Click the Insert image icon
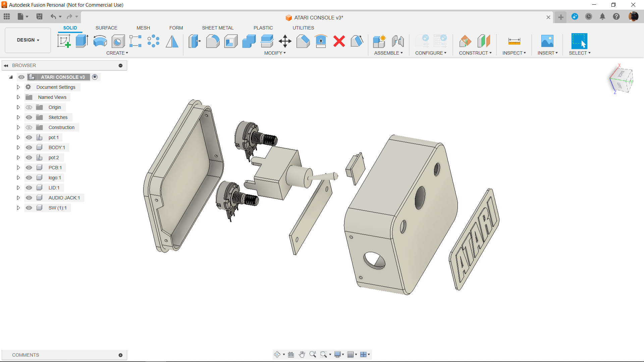 click(547, 41)
